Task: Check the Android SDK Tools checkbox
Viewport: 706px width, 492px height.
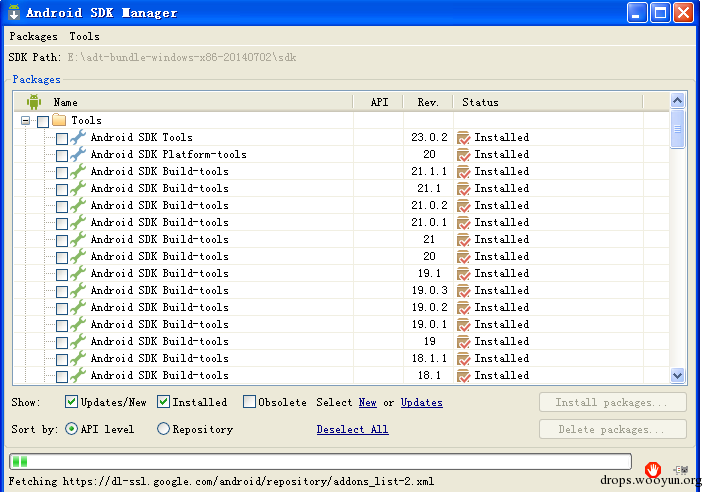Action: click(62, 138)
